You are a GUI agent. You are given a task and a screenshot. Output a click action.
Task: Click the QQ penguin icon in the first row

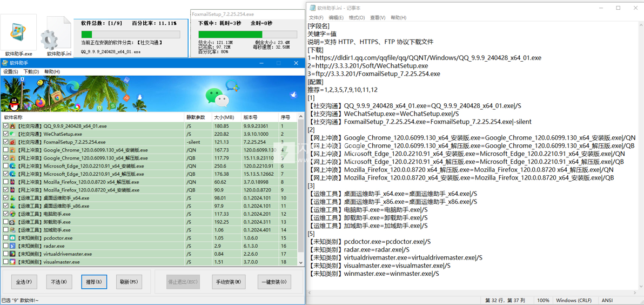pos(12,126)
